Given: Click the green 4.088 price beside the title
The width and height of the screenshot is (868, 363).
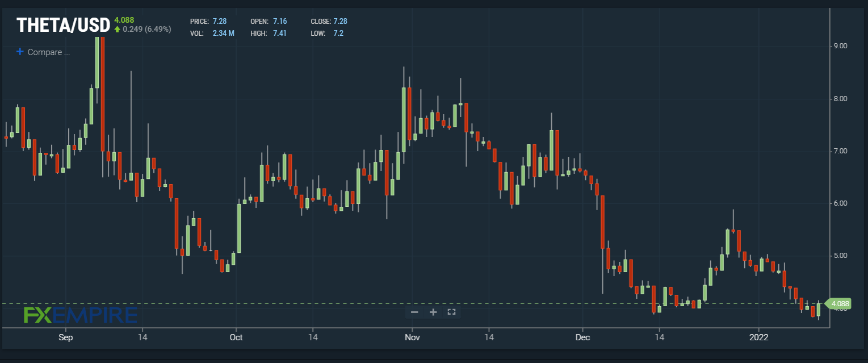Looking at the screenshot, I should point(124,20).
